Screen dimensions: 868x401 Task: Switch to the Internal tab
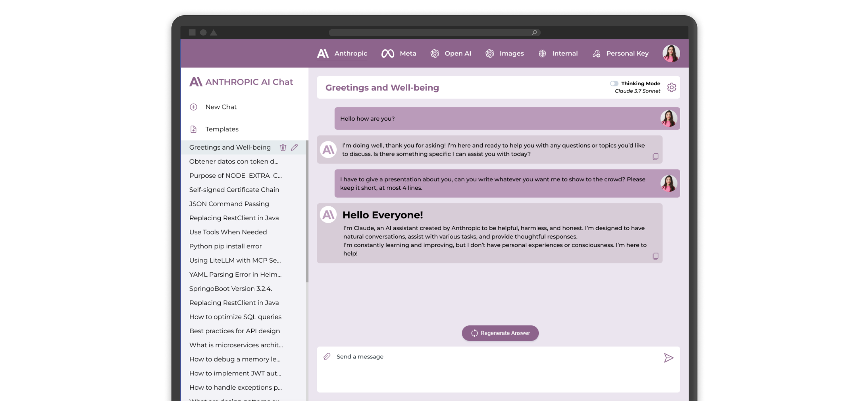click(x=558, y=54)
